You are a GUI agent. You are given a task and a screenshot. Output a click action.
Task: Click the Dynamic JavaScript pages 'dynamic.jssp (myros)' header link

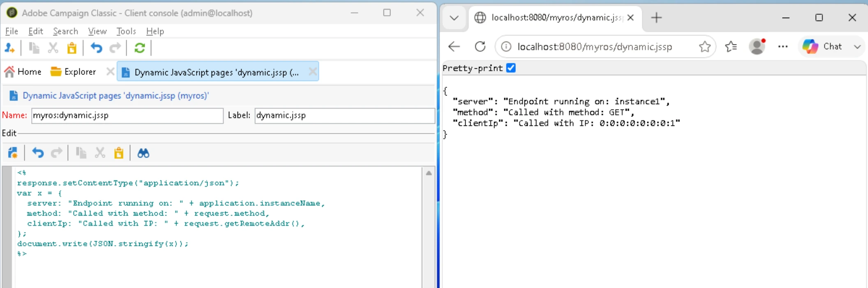click(115, 95)
